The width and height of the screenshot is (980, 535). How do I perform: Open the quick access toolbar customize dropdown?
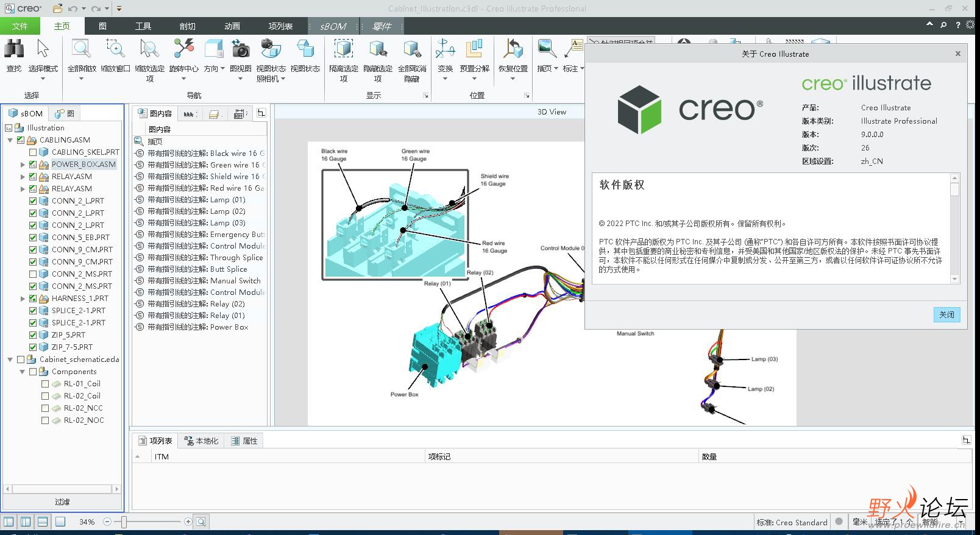119,9
